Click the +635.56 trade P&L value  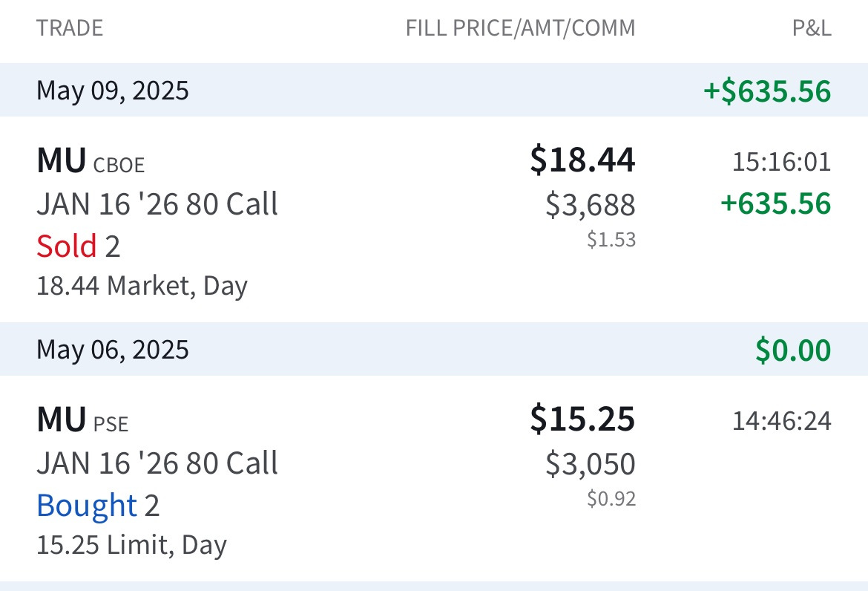(775, 203)
